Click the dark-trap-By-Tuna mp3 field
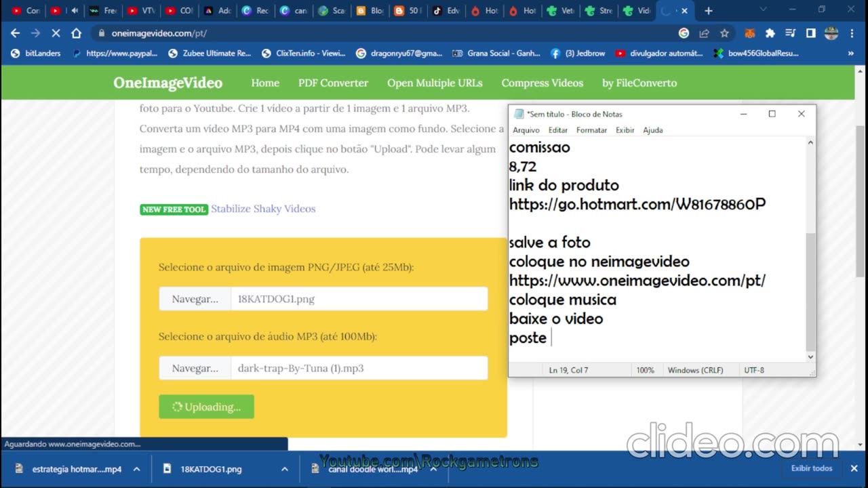868x488 pixels. [359, 368]
